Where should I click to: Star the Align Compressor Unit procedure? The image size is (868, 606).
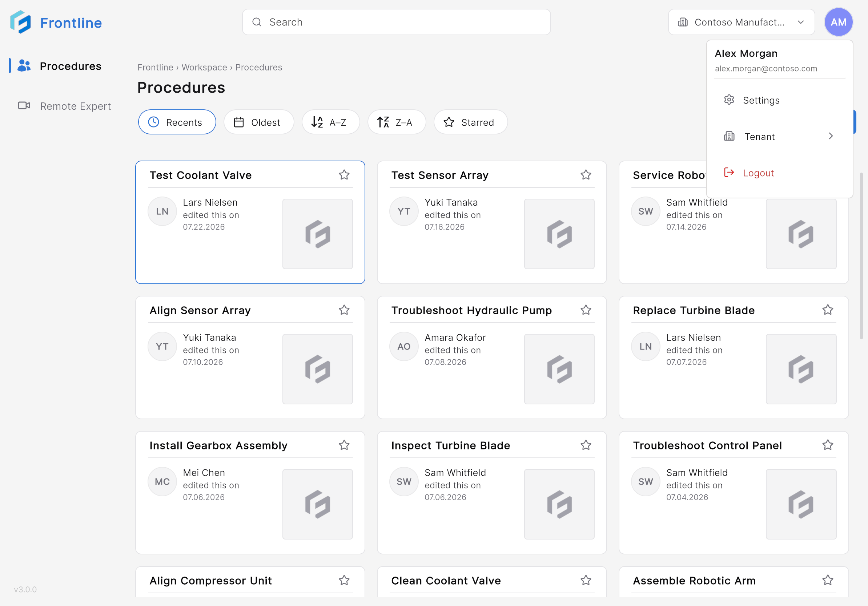pyautogui.click(x=344, y=580)
